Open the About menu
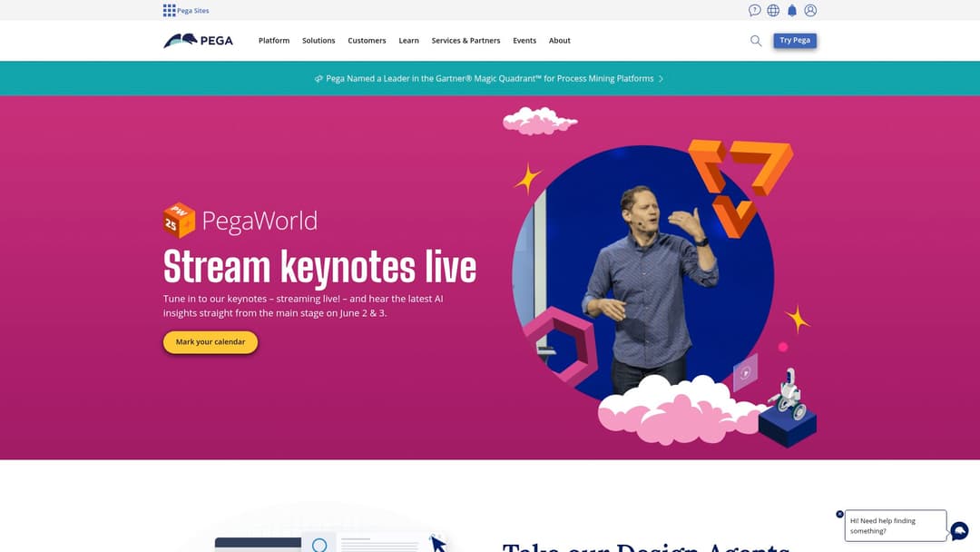 pyautogui.click(x=559, y=41)
